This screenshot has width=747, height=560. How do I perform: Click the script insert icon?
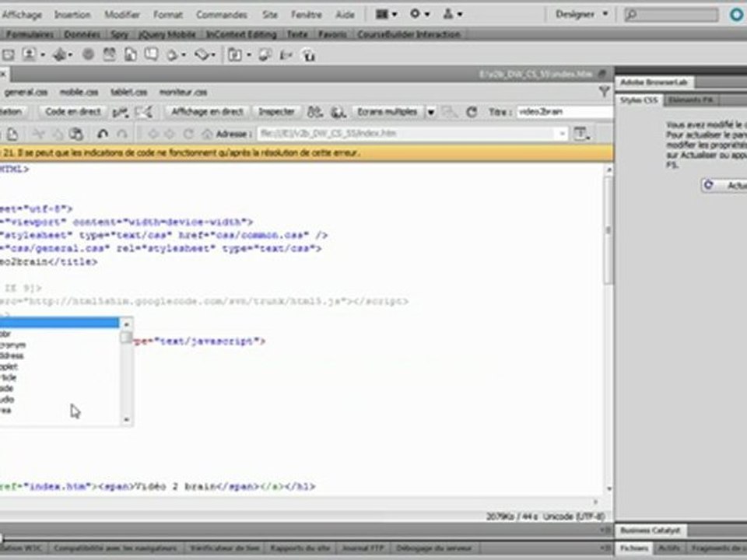pyautogui.click(x=202, y=54)
